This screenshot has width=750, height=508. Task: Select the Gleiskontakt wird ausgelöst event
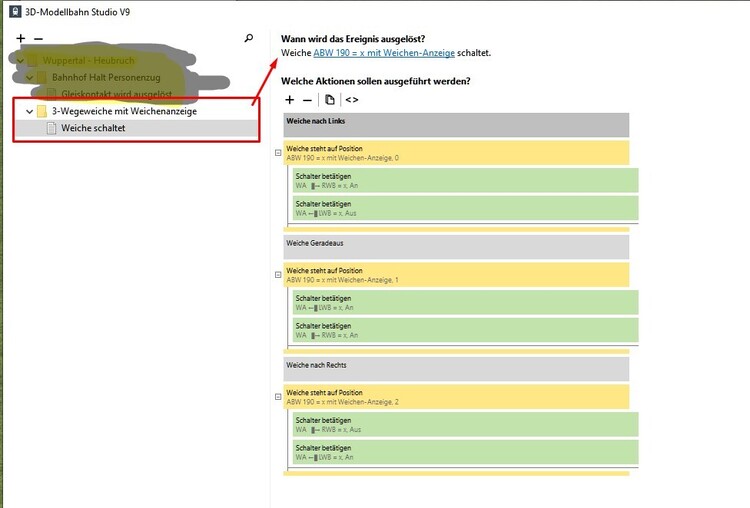[x=117, y=94]
